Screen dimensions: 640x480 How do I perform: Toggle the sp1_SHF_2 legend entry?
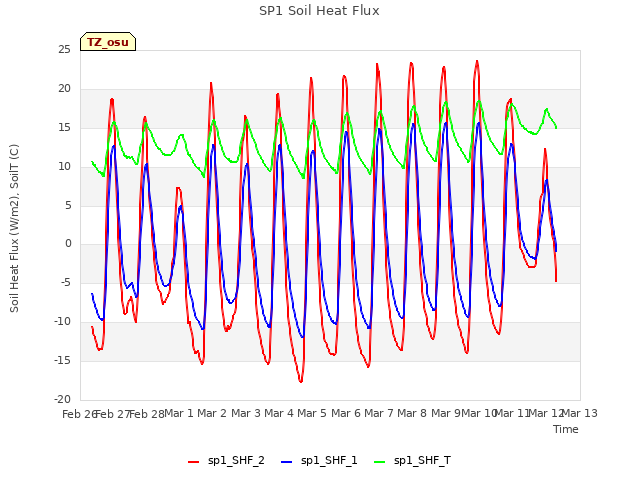[226, 461]
